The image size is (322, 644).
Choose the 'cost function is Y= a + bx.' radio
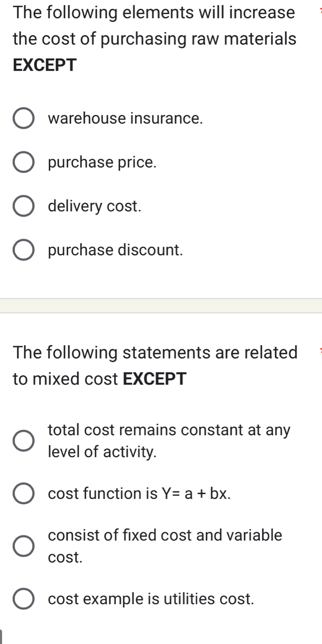23,493
